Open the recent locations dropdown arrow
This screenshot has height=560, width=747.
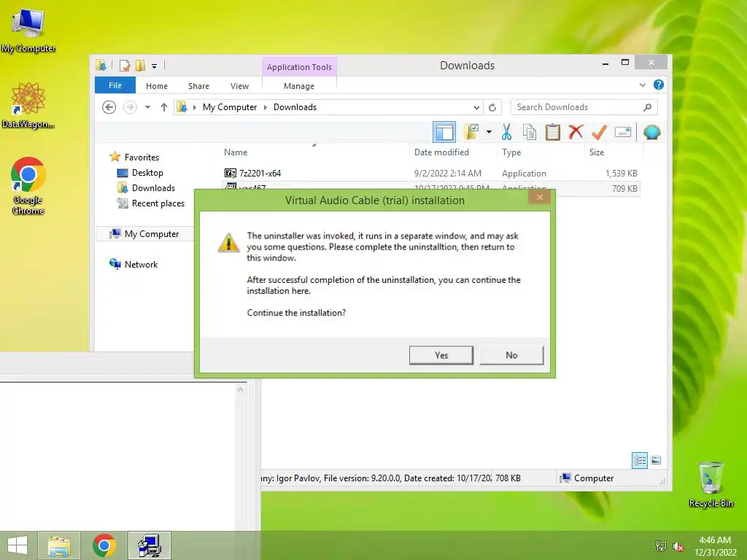pos(147,107)
